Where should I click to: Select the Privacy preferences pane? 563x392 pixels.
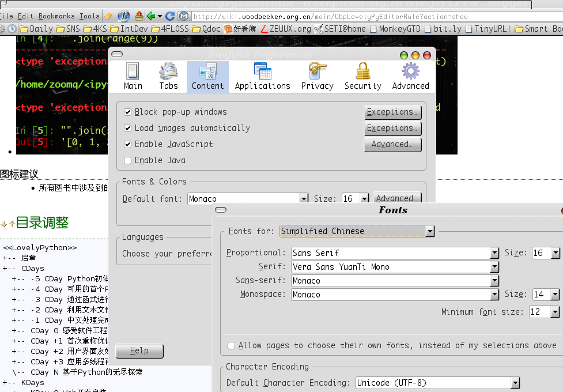pos(317,77)
